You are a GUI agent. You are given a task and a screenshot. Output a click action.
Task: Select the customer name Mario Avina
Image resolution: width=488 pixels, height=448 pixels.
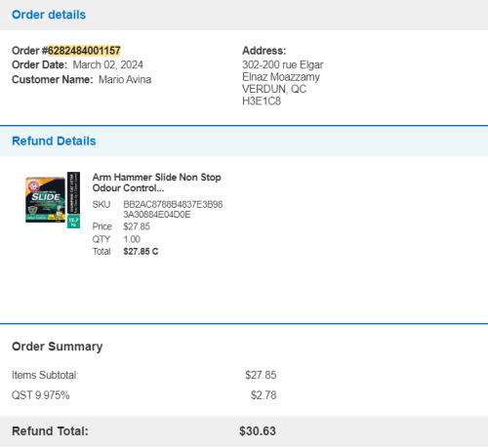click(125, 80)
